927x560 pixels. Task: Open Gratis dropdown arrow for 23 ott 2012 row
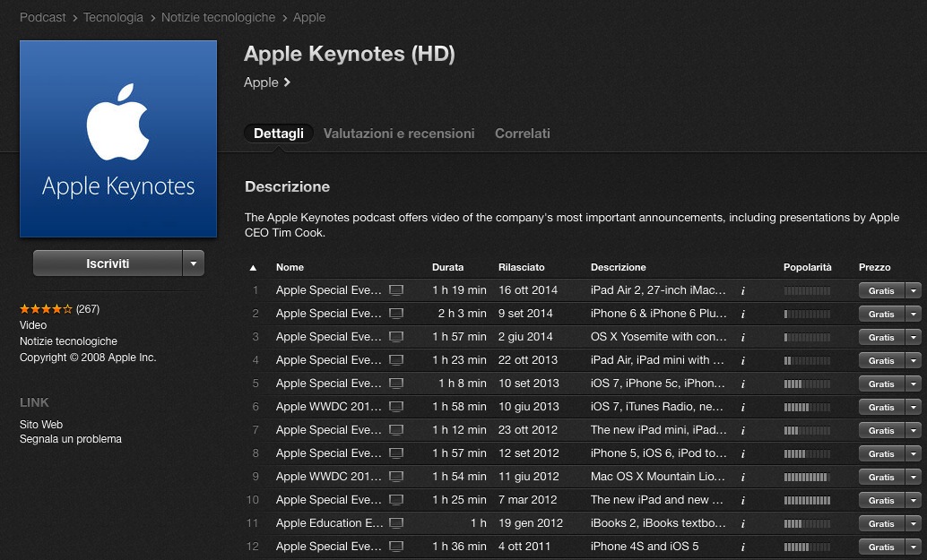tap(914, 431)
